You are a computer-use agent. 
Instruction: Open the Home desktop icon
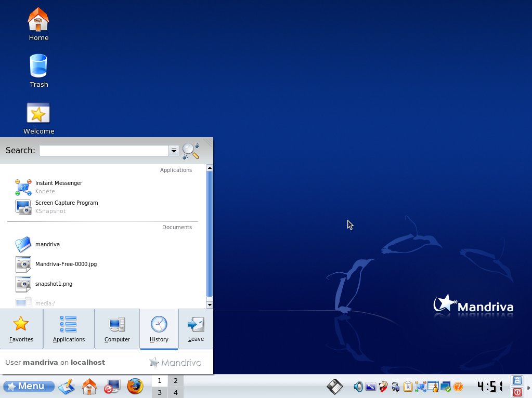click(x=38, y=24)
